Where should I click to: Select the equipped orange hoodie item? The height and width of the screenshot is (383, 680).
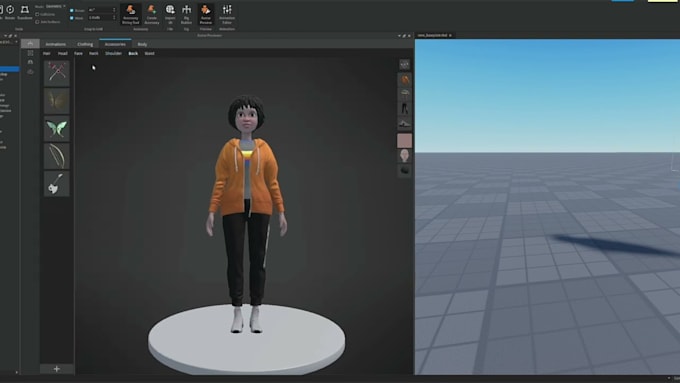tap(405, 79)
